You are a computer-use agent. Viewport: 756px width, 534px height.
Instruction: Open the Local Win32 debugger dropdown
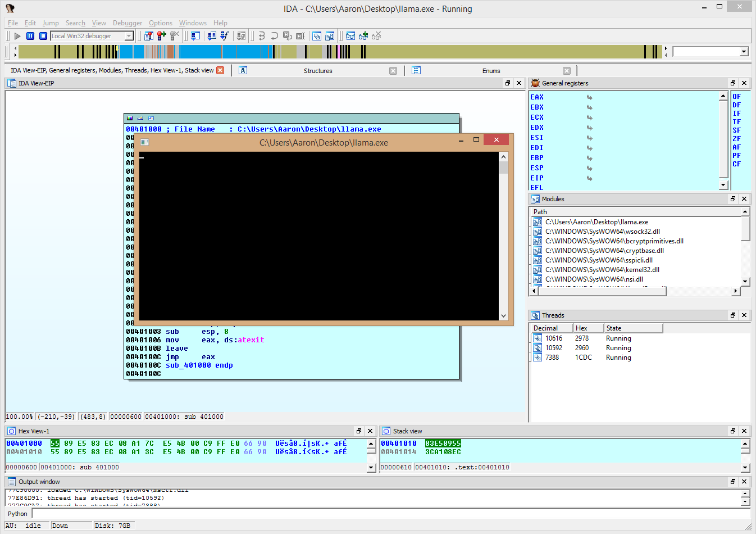tap(129, 36)
